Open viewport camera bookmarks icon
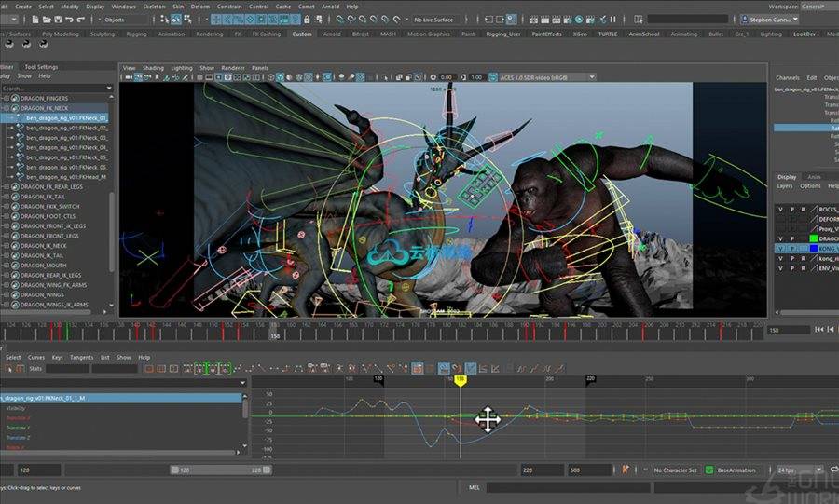 [x=158, y=77]
